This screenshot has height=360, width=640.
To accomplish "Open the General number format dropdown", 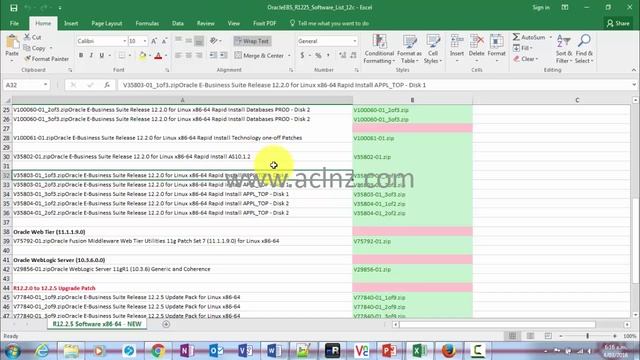I will [x=354, y=41].
